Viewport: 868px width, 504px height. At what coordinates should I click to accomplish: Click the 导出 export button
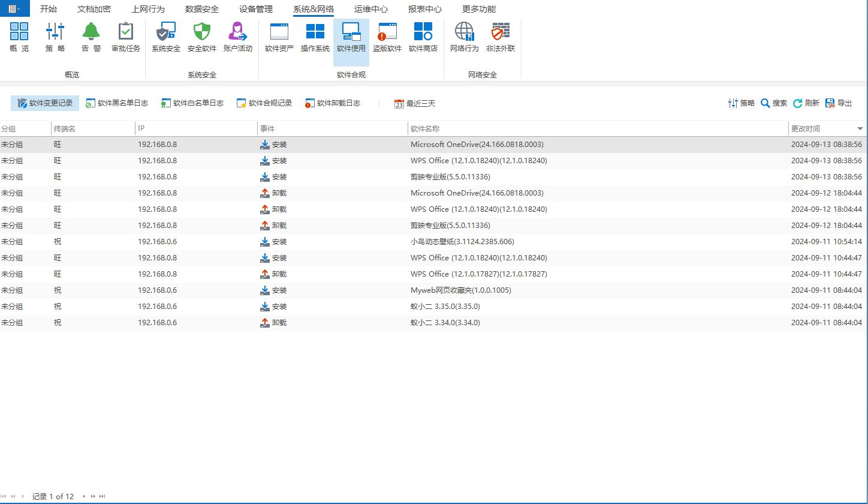(x=839, y=103)
